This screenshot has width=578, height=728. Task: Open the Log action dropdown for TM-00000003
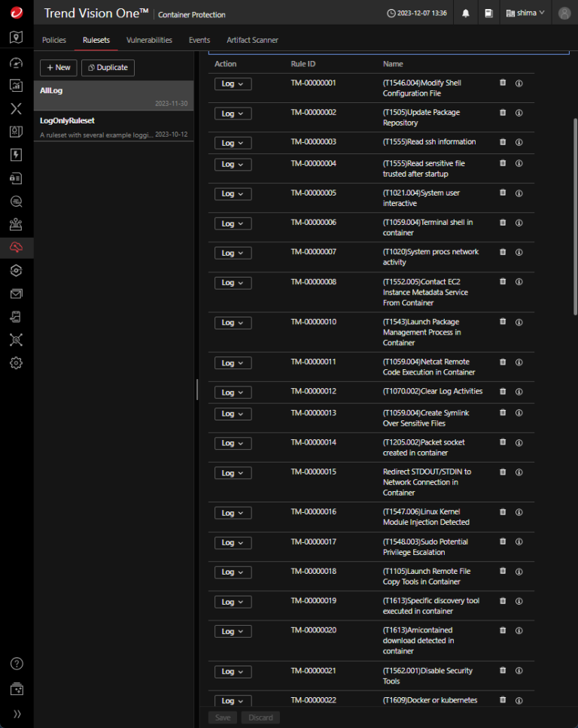(x=233, y=142)
